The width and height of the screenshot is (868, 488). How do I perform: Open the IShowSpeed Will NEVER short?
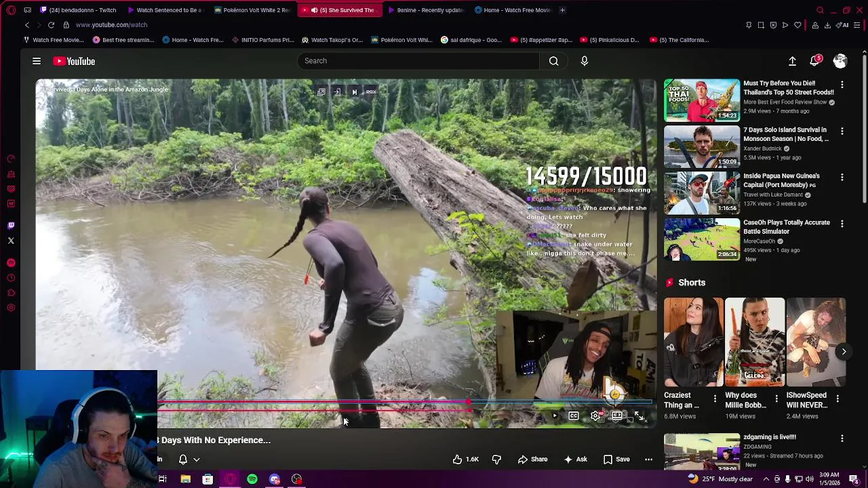(816, 342)
